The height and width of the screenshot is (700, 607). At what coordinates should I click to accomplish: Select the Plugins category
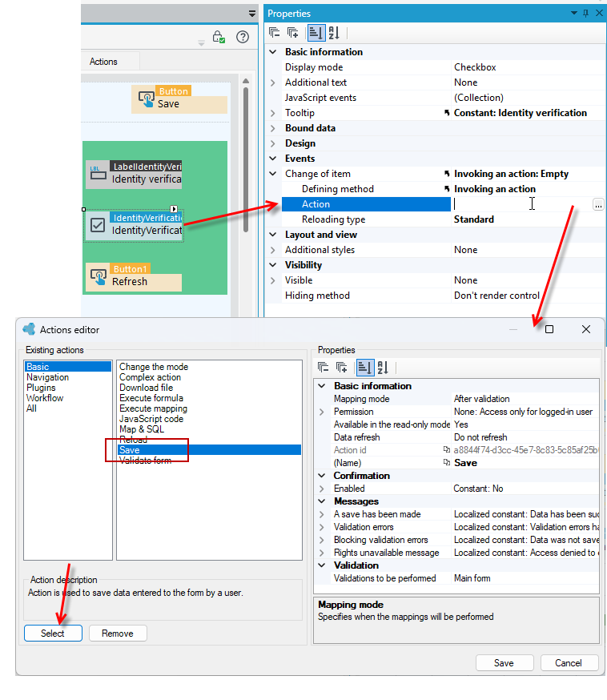tap(41, 388)
